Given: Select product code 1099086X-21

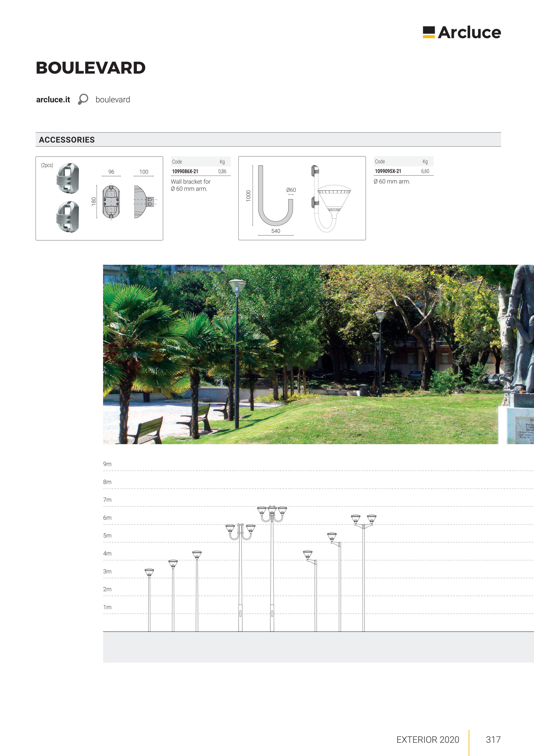Looking at the screenshot, I should pos(185,171).
